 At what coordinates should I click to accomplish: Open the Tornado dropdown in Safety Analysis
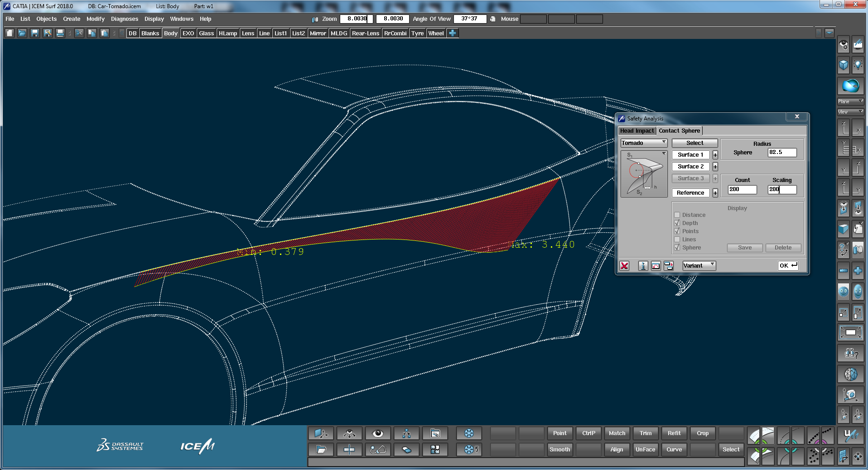[x=644, y=143]
